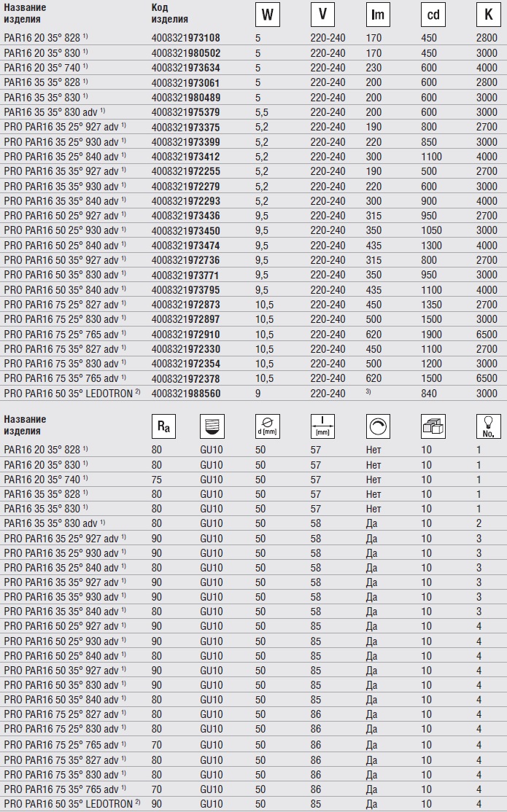Click the 1900 candela value
507x812 pixels.
coord(432,335)
